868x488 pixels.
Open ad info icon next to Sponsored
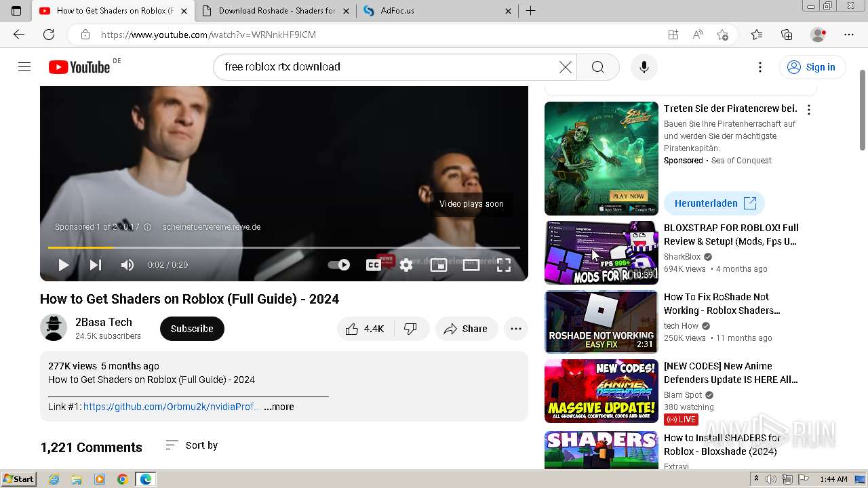(147, 227)
